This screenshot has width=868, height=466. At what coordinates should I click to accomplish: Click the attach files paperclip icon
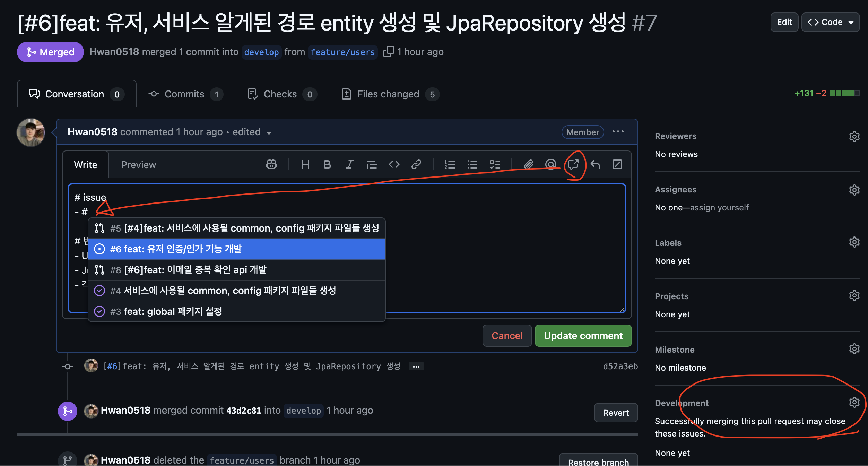pyautogui.click(x=528, y=164)
